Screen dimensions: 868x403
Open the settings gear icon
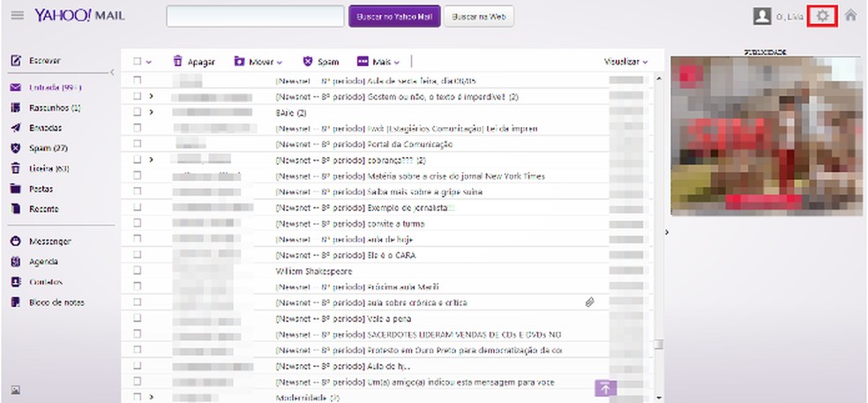pos(823,16)
